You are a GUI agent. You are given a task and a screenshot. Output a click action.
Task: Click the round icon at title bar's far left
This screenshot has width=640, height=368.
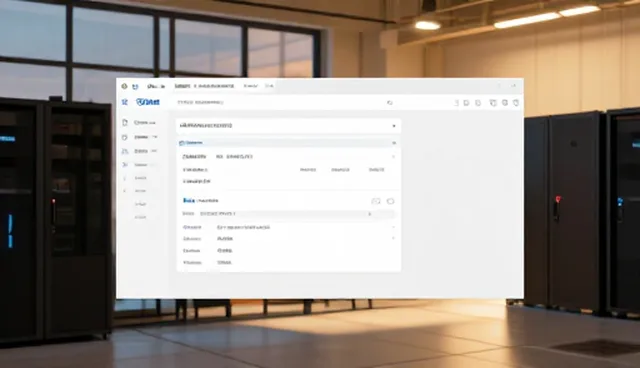pos(124,86)
